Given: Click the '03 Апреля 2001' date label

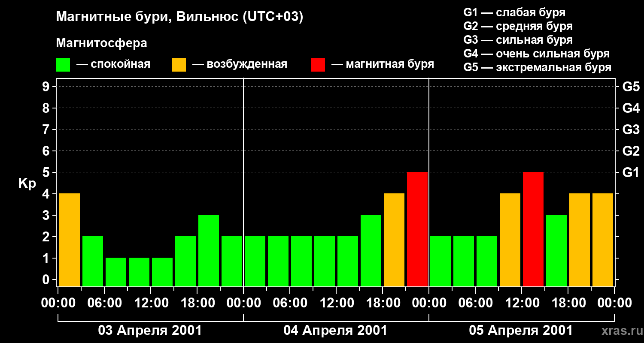Looking at the screenshot, I should point(150,331).
